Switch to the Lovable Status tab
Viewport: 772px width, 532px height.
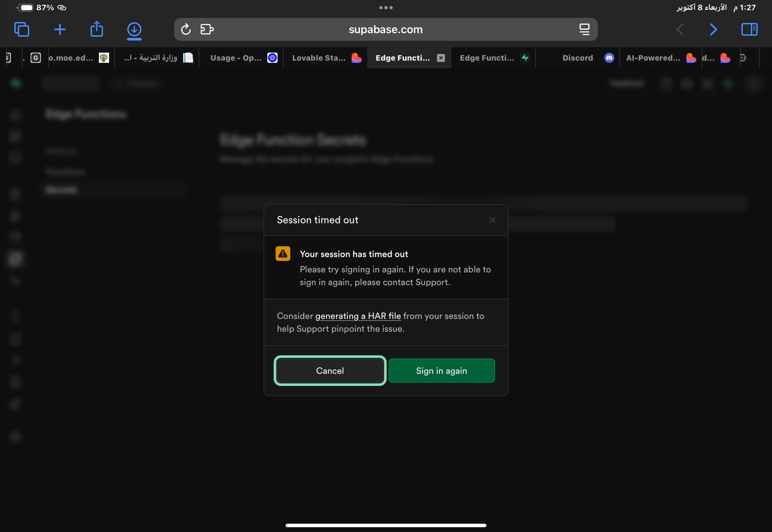(319, 58)
